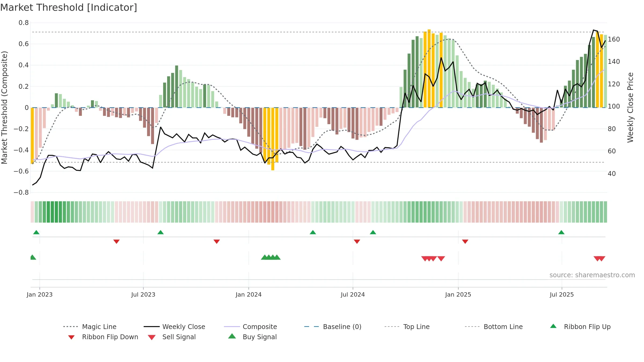The width and height of the screenshot is (644, 362).
Task: Click the yellow bar at chart start in Jan 2023
Action: tap(32, 136)
